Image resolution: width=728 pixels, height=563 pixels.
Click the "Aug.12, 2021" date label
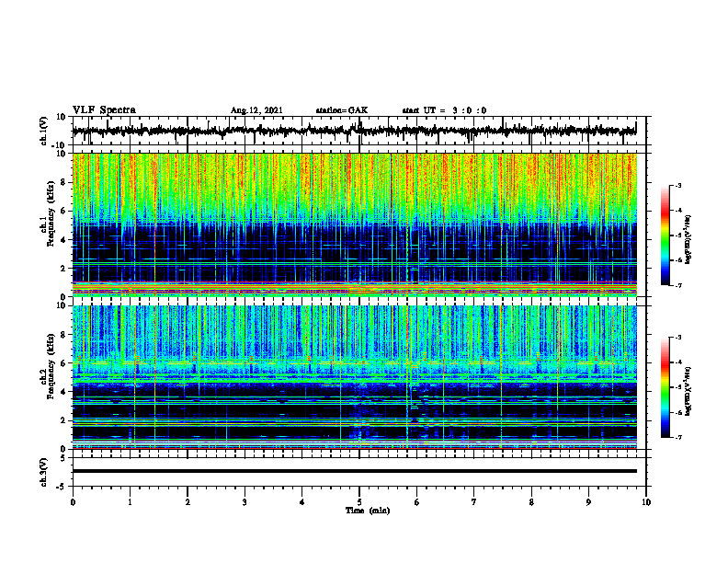tap(256, 110)
